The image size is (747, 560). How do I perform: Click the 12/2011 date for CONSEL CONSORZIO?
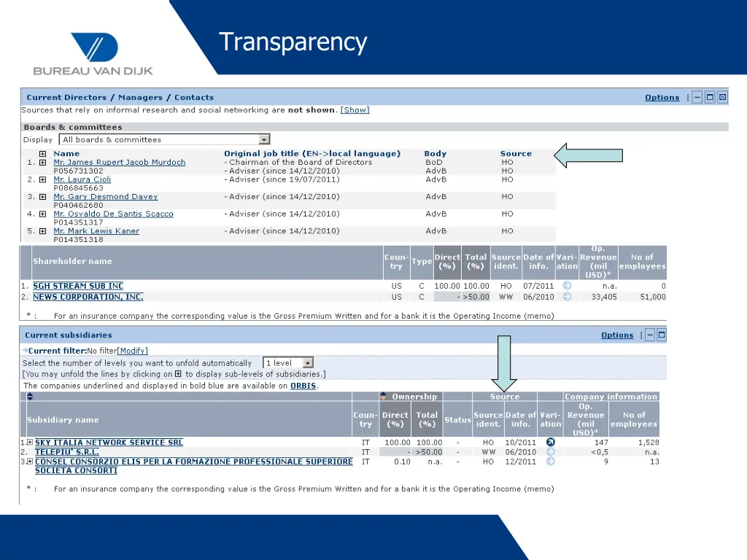520,462
